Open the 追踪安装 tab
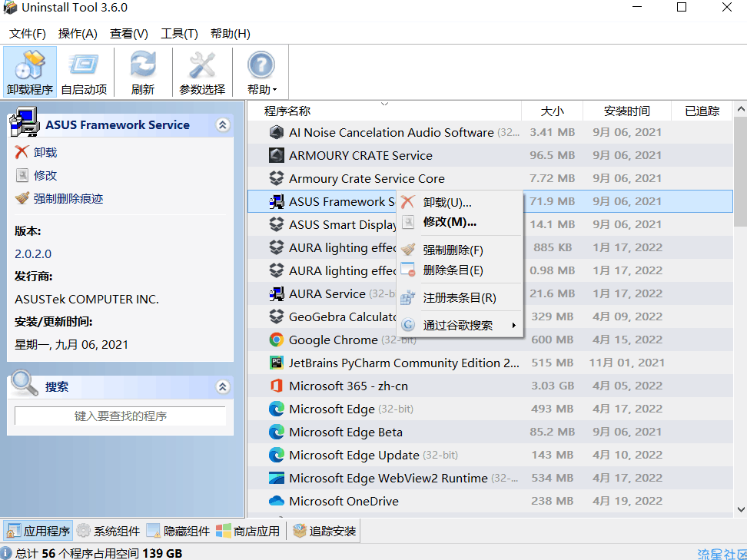The image size is (747, 560). pyautogui.click(x=324, y=531)
